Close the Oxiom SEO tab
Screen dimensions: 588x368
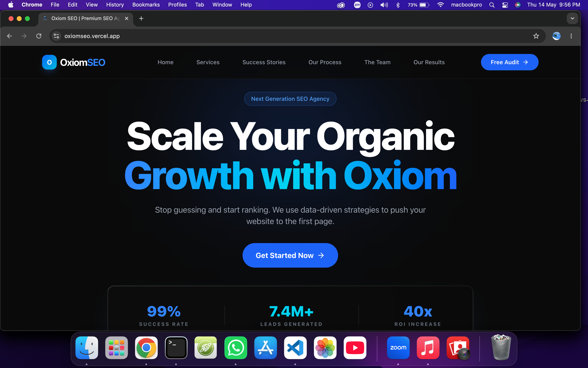point(127,18)
